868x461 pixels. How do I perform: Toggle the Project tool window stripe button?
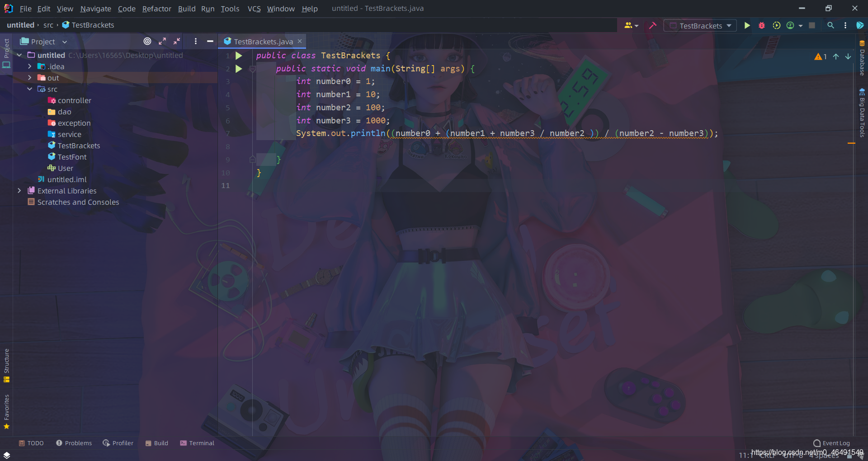pos(6,53)
